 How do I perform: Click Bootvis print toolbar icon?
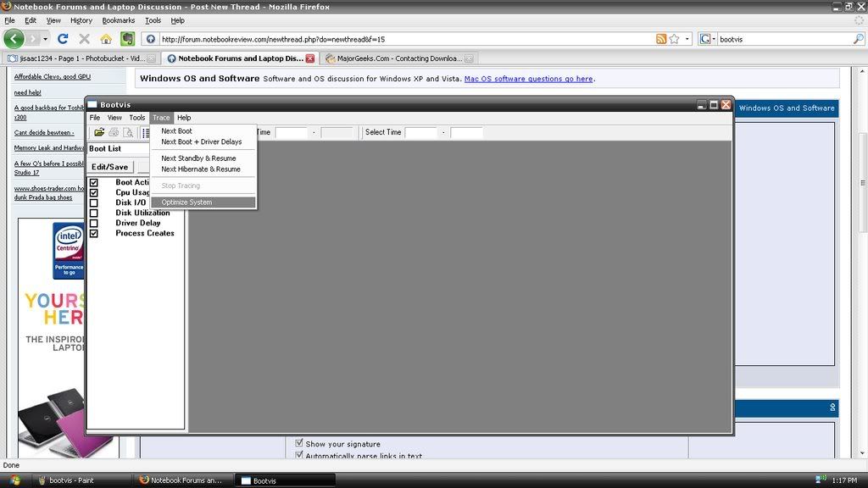point(114,132)
